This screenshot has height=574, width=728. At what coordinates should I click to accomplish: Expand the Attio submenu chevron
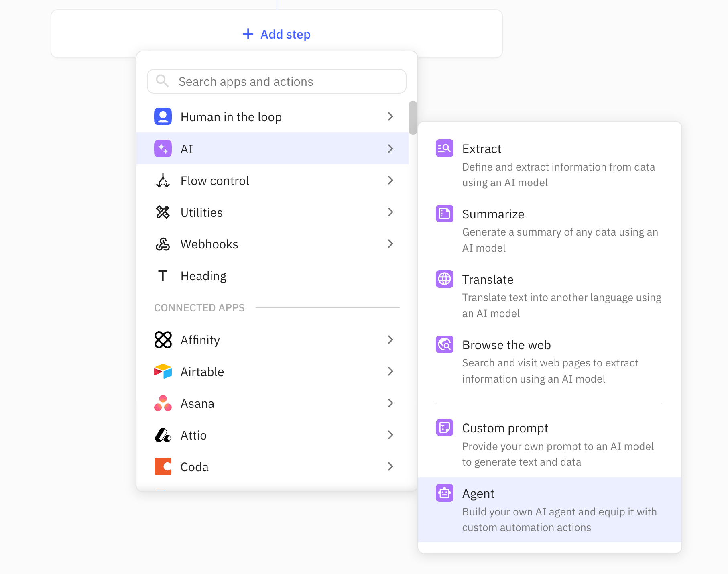point(390,435)
